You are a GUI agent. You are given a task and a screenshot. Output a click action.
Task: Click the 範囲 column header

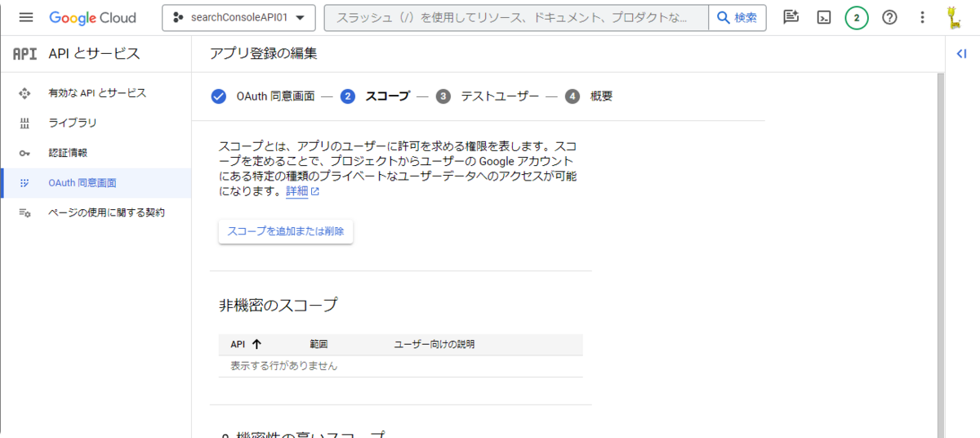pos(318,344)
